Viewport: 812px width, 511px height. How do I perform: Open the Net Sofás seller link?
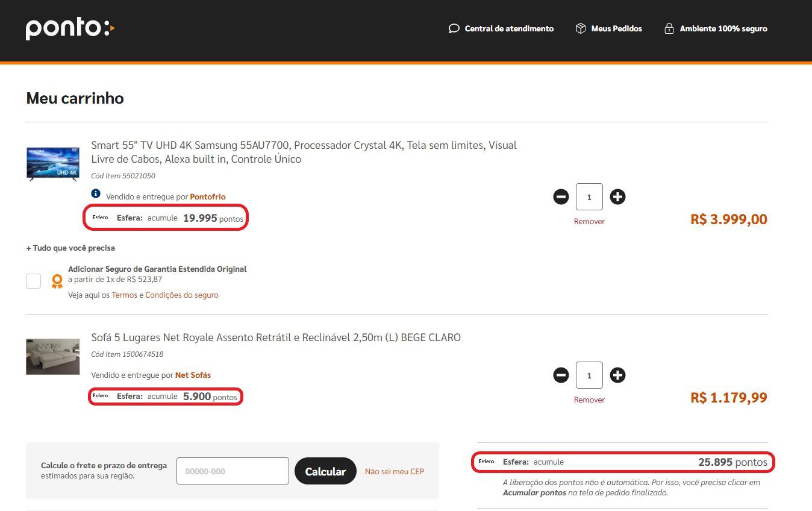click(193, 375)
